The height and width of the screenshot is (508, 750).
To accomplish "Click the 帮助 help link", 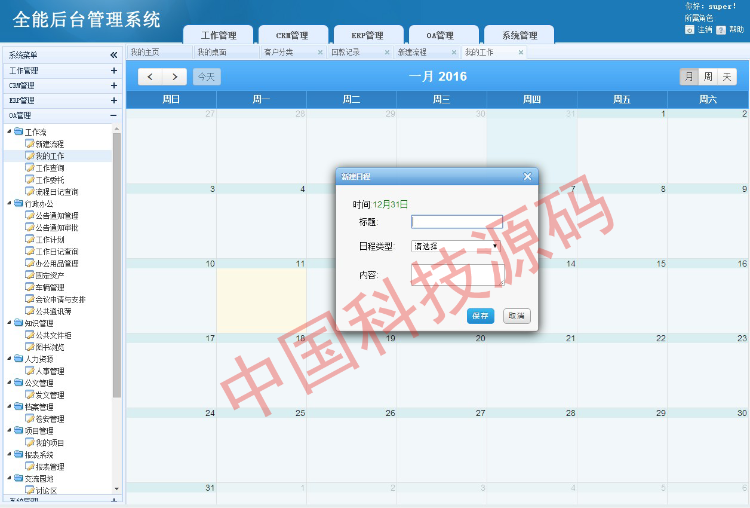I will pyautogui.click(x=736, y=30).
